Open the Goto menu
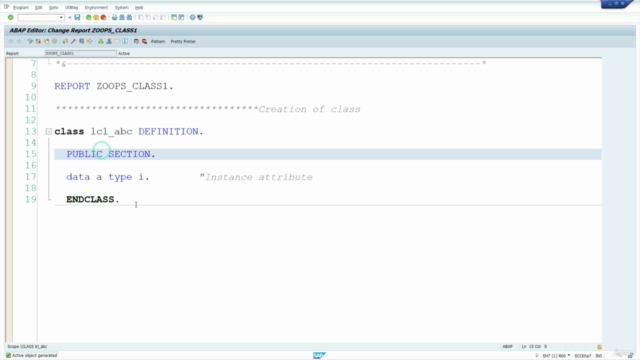Viewport: 640px width, 360px height. tap(53, 7)
